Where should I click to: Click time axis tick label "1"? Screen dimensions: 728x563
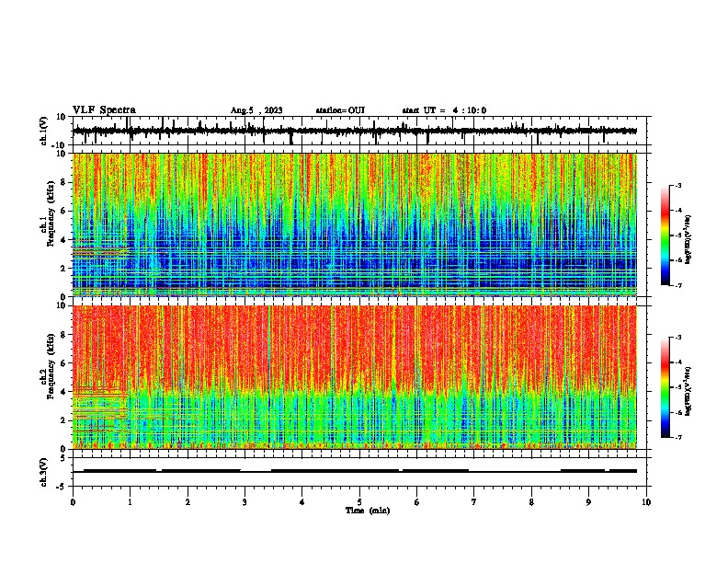[x=130, y=502]
